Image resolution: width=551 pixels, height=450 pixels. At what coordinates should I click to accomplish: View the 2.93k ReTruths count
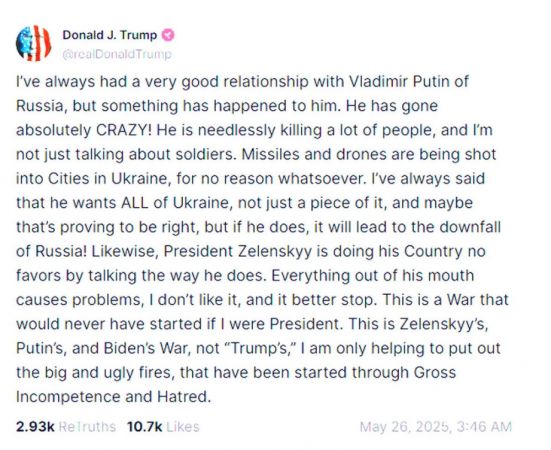click(35, 427)
